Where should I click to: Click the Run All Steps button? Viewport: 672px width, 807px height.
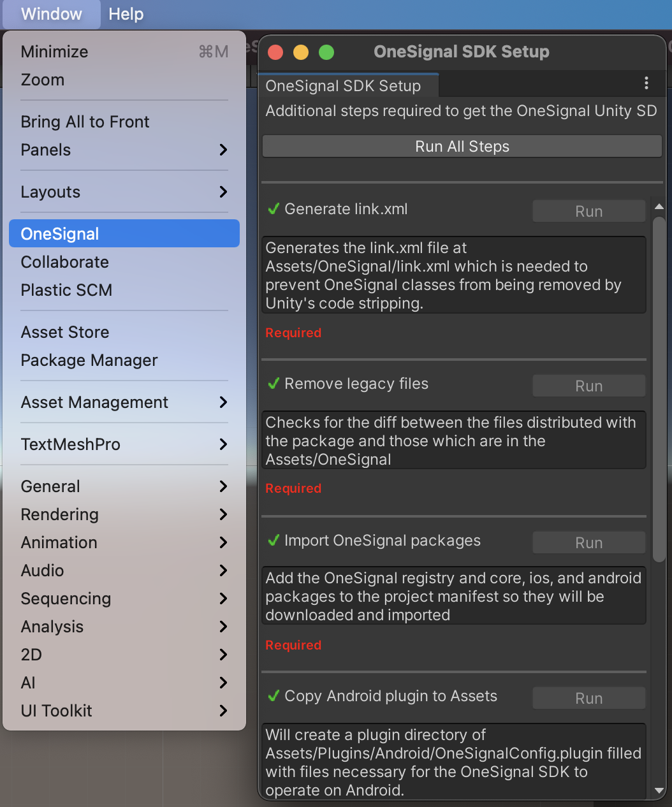(462, 147)
